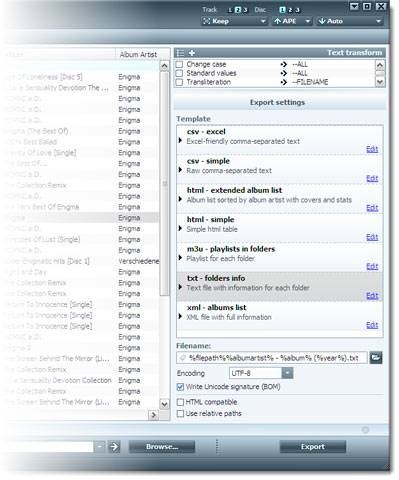Click the tag icon in the Filename field
This screenshot has width=399, height=480.
point(182,358)
